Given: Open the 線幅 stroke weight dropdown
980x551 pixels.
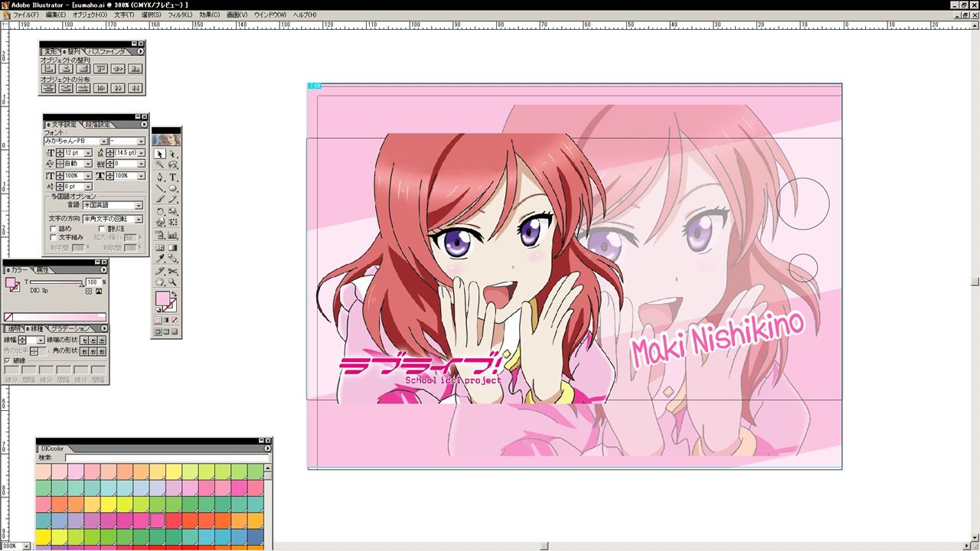Looking at the screenshot, I should tap(41, 341).
